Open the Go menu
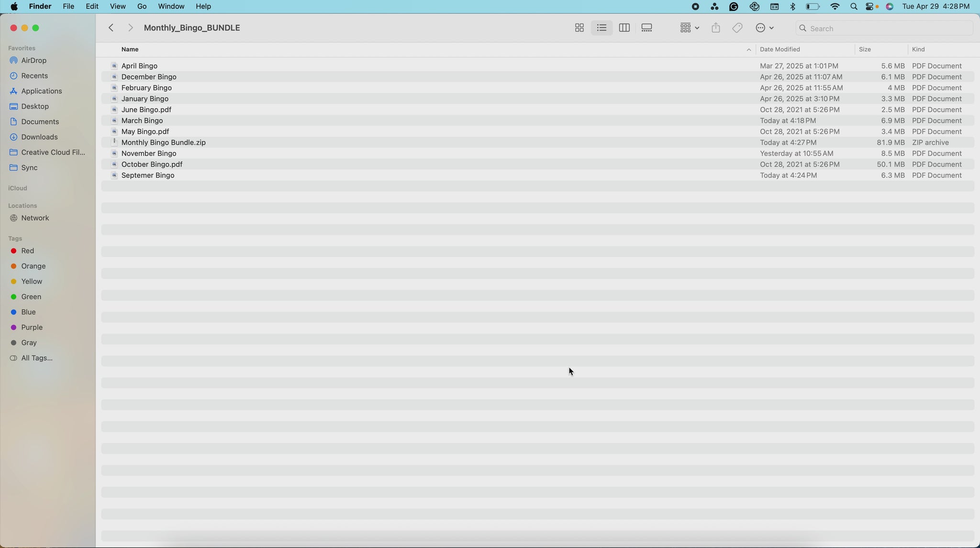 [x=142, y=7]
